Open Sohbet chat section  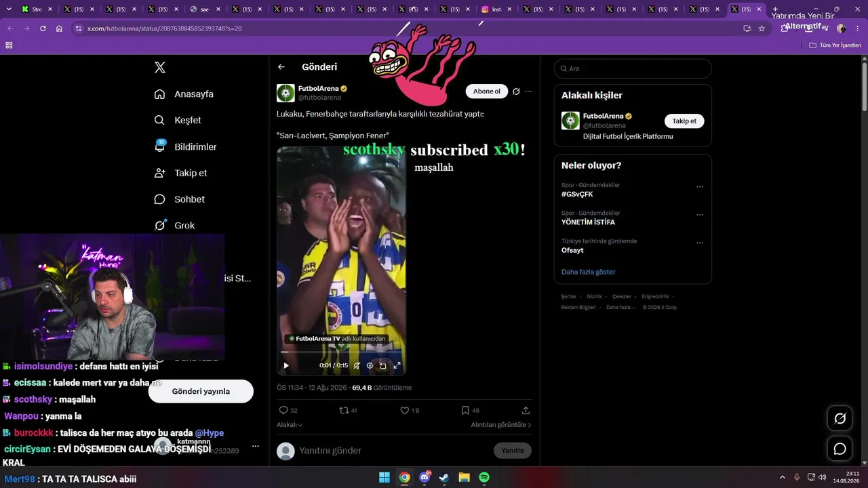179,199
